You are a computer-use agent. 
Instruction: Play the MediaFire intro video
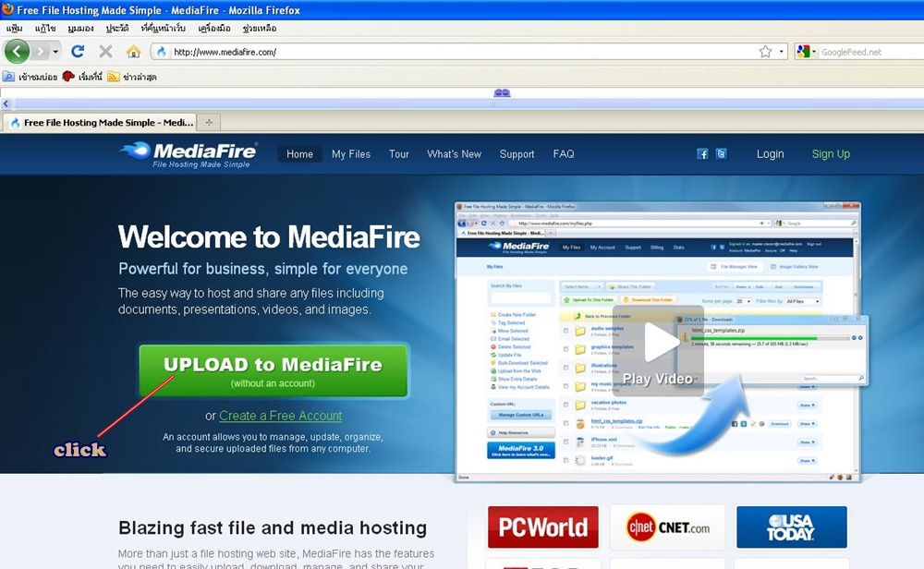pyautogui.click(x=658, y=351)
